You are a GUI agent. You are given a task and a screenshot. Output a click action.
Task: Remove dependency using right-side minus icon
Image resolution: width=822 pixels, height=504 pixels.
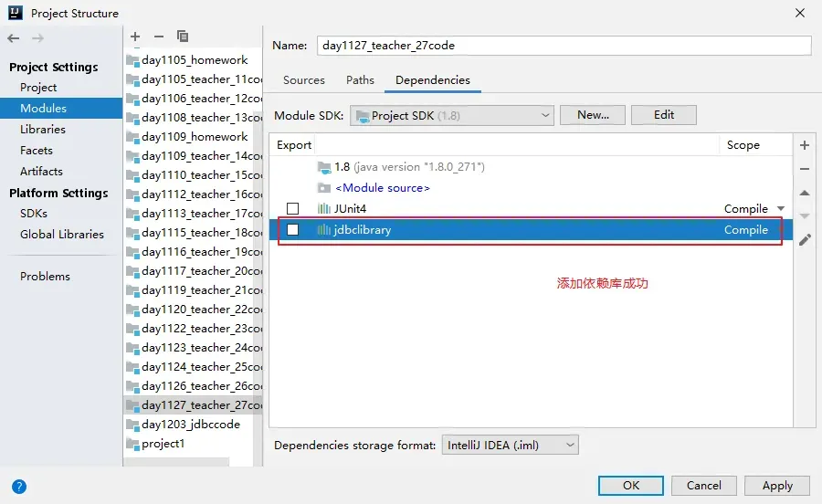click(805, 169)
